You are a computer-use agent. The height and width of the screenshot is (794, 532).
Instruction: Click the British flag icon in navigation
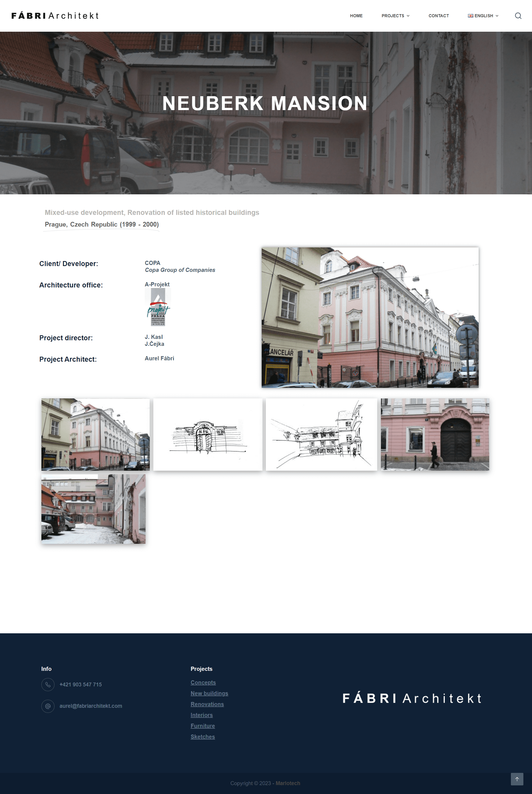coord(471,16)
